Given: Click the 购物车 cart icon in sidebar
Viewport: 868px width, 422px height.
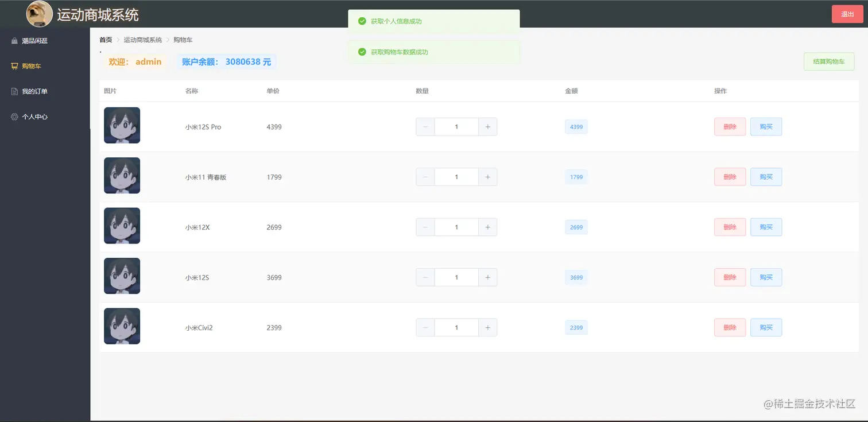Looking at the screenshot, I should point(14,66).
